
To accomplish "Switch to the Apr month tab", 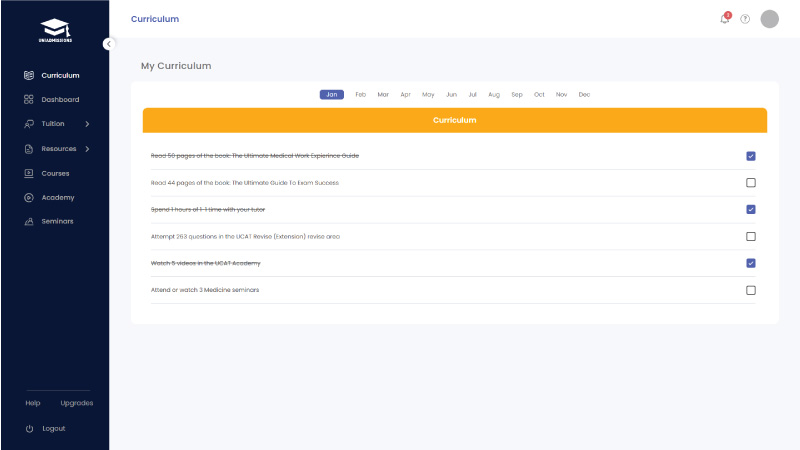I will point(406,94).
